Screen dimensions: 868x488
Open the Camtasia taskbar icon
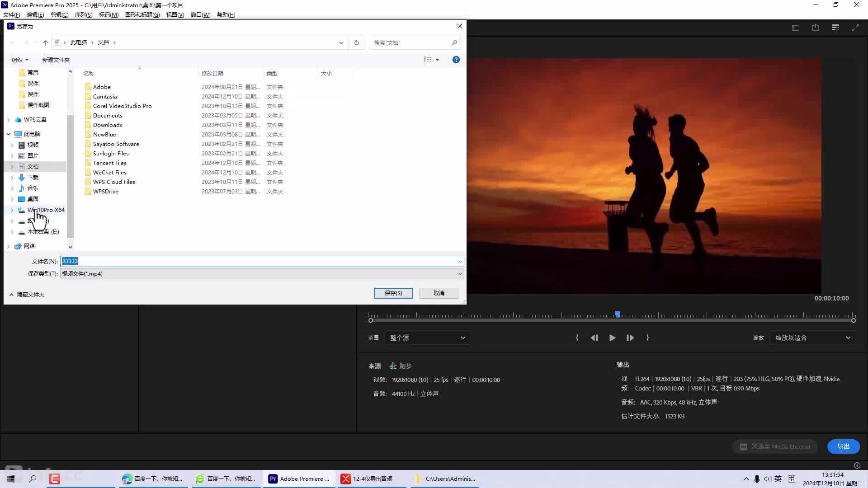click(x=55, y=479)
